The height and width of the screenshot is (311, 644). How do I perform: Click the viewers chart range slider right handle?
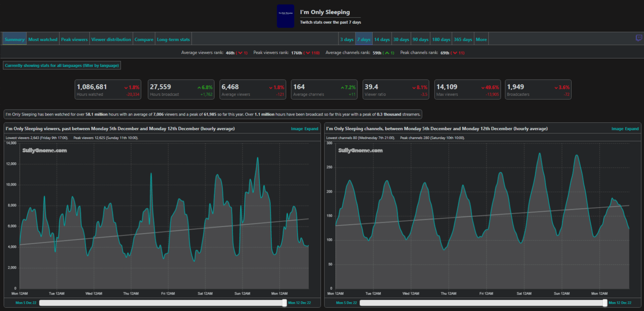pos(285,303)
